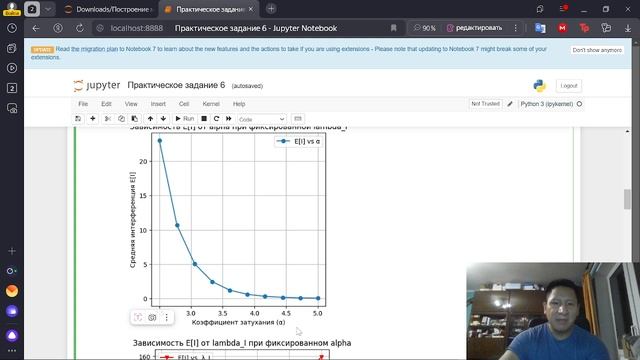
Task: Open the Insert menu
Action: pyautogui.click(x=158, y=104)
